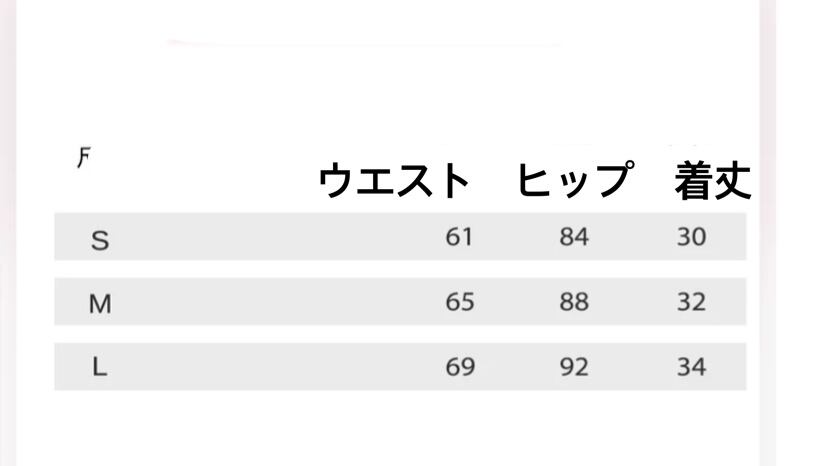
Task: Click the faint pink line at top
Action: click(x=360, y=43)
